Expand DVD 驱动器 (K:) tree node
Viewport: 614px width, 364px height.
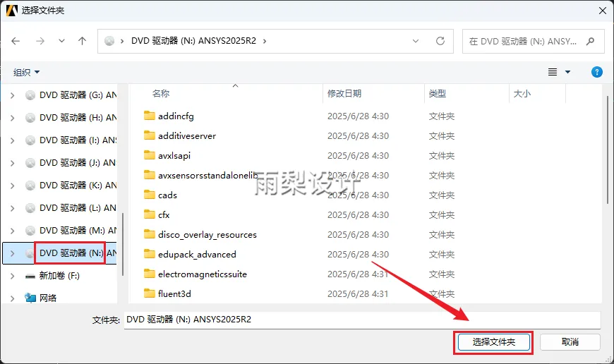click(13, 186)
